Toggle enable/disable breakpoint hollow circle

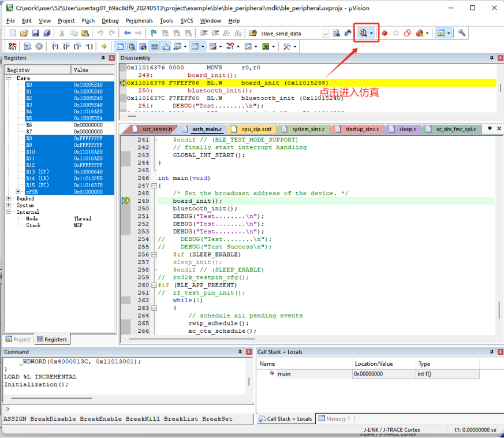point(396,33)
